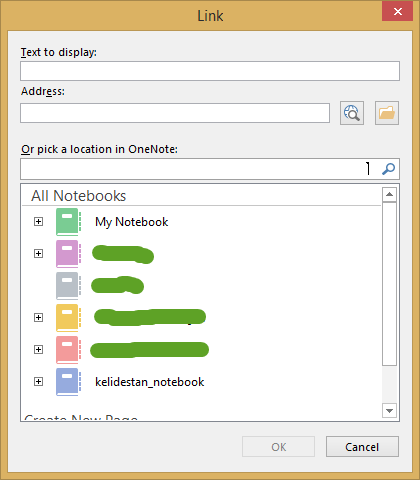Expand the yellow notebook tree node

point(39,318)
